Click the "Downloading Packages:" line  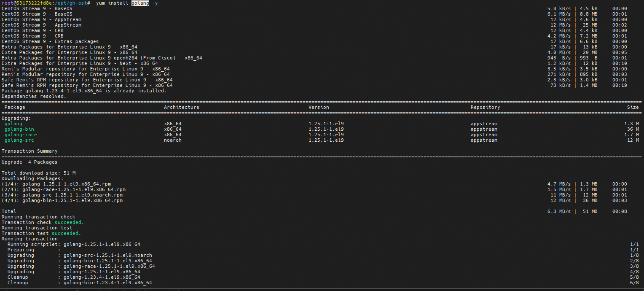(32, 178)
